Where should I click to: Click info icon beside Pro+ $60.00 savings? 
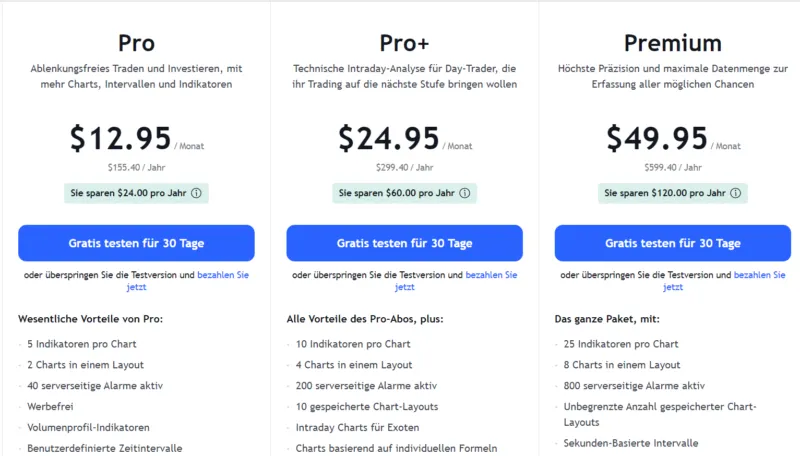click(x=465, y=193)
